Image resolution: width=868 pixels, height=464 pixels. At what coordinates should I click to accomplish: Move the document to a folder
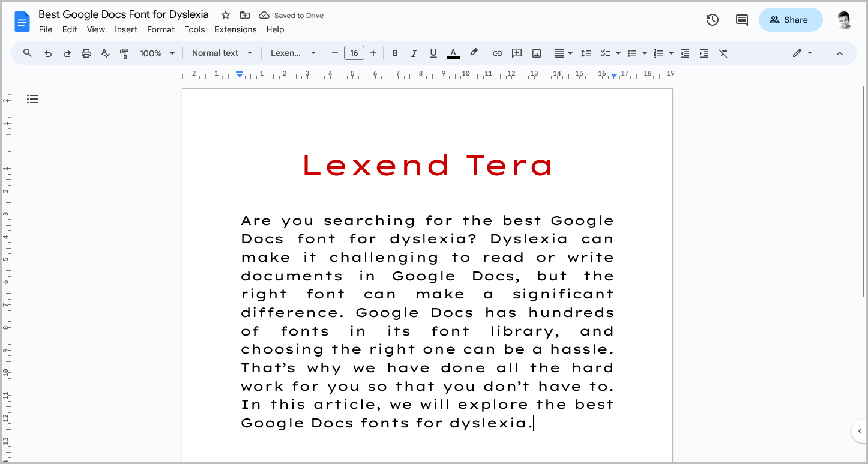pos(244,15)
